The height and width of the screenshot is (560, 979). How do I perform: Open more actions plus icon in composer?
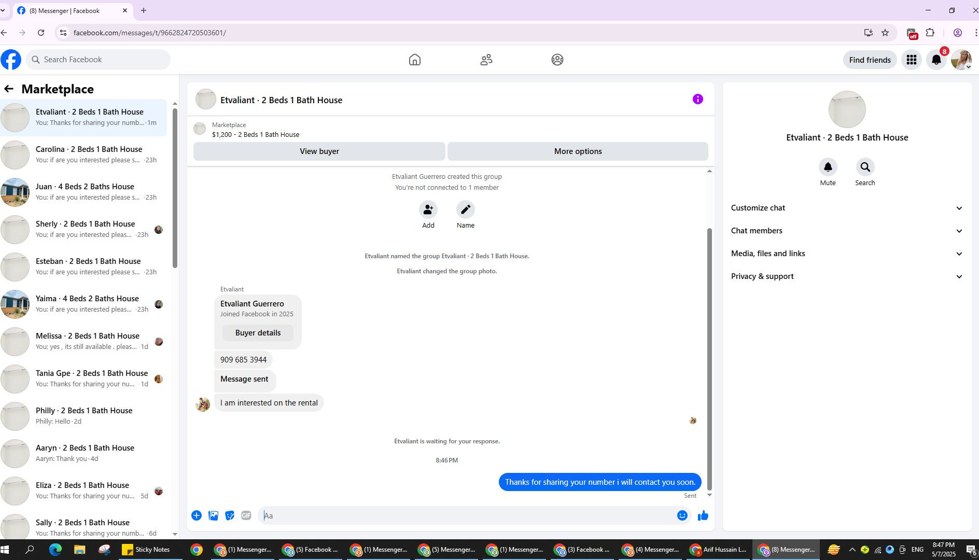click(x=197, y=515)
